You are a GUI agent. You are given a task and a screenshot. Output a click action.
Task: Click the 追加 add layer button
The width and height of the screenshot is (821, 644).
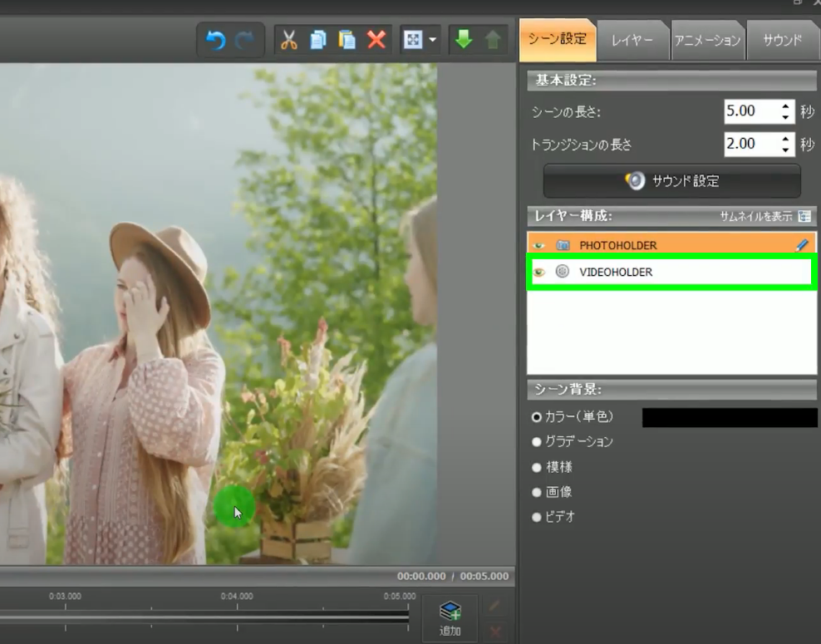click(x=450, y=619)
